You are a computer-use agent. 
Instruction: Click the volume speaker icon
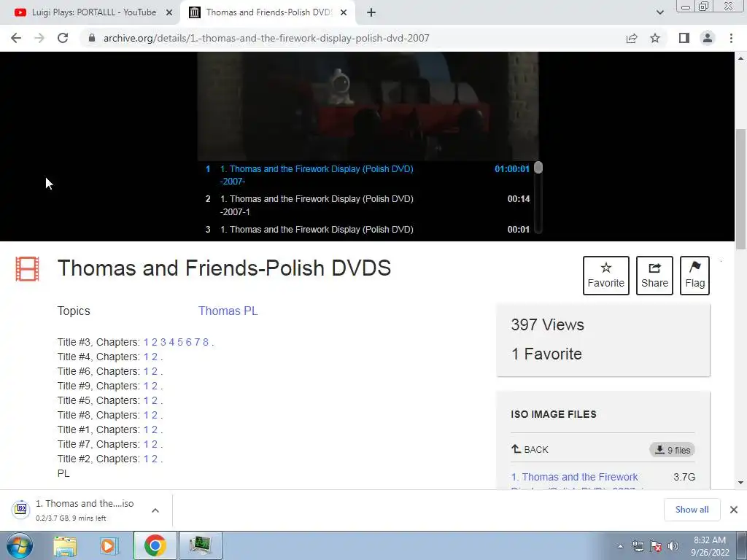(673, 546)
